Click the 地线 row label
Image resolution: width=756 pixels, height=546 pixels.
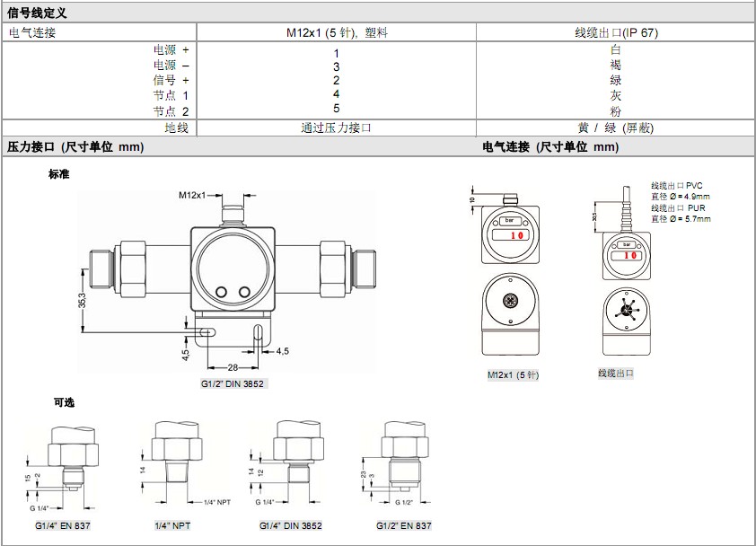(177, 128)
